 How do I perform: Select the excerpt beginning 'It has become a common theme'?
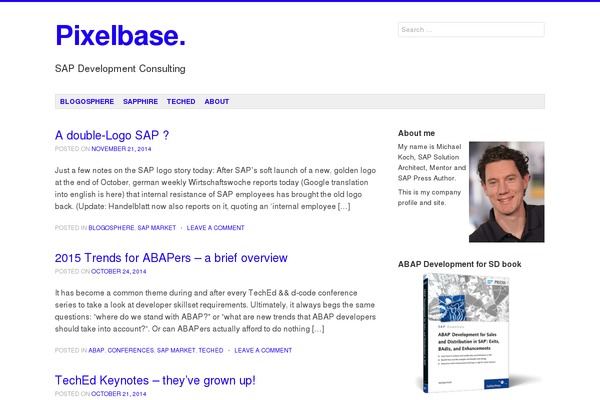point(215,311)
